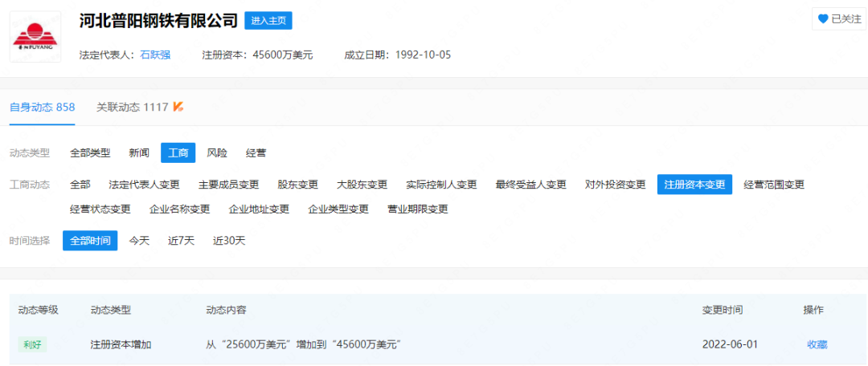Select 全部类型 dynamic type filter

pos(90,153)
